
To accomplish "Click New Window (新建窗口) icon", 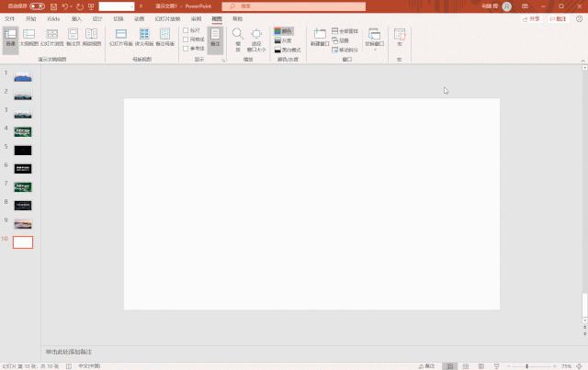I will pos(319,35).
